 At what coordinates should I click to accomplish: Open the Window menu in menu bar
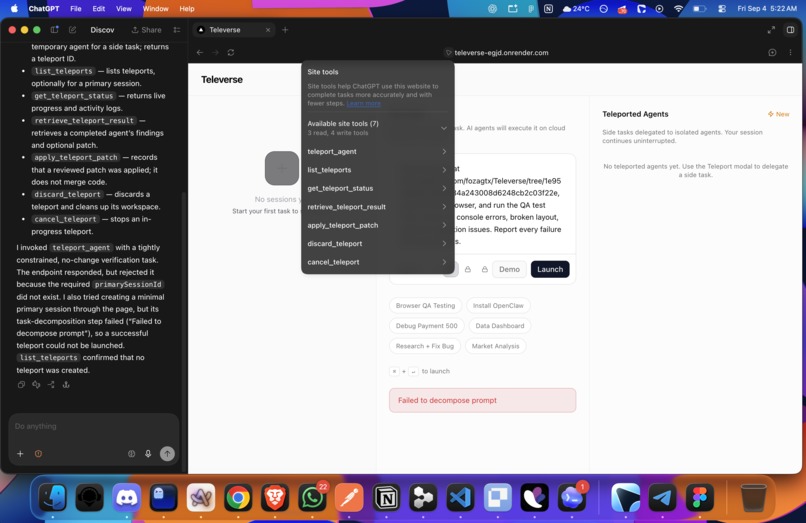tap(156, 9)
